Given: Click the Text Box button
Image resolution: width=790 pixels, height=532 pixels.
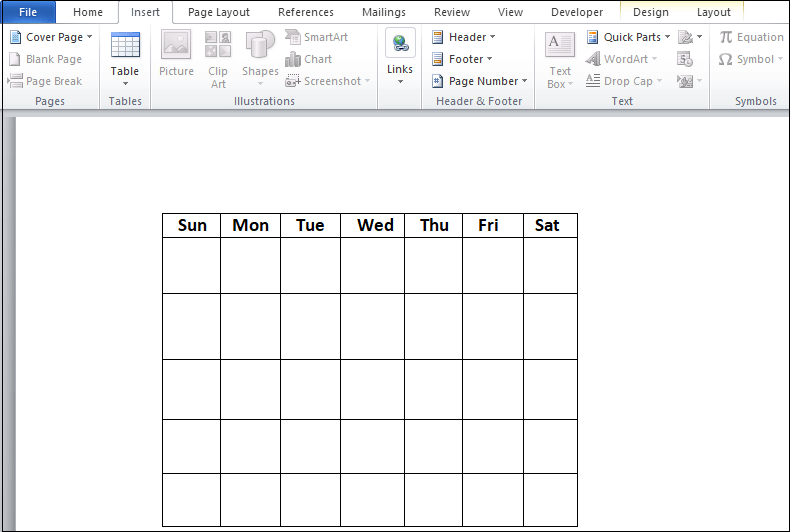Looking at the screenshot, I should pyautogui.click(x=560, y=59).
